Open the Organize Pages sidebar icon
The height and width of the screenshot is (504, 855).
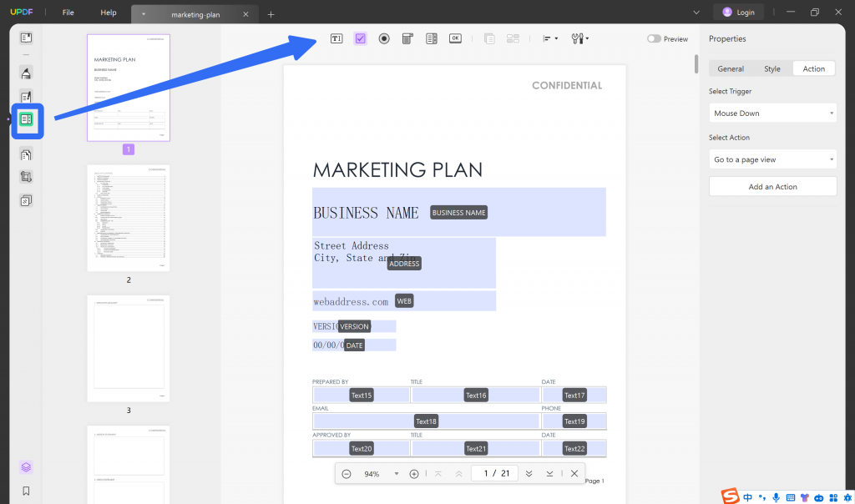point(26,200)
